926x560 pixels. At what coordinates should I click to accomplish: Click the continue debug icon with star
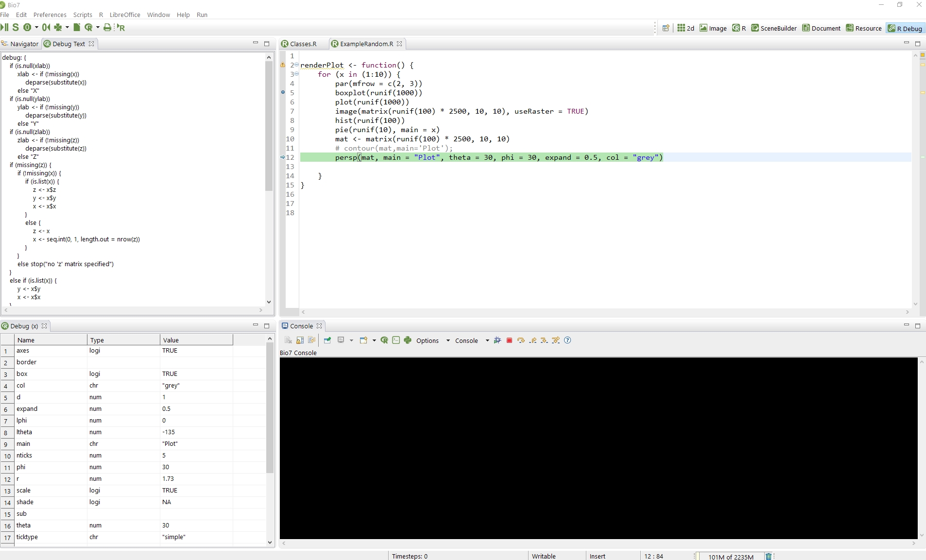pyautogui.click(x=556, y=340)
